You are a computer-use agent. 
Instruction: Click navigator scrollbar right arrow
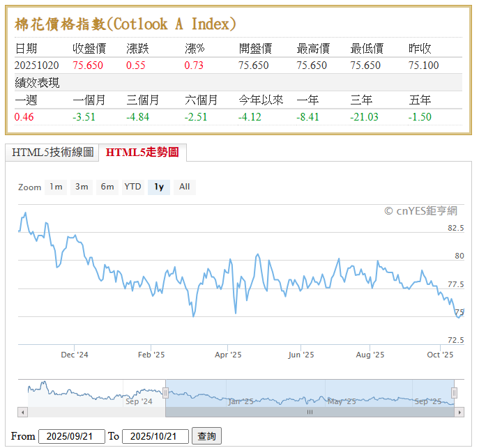(459, 412)
